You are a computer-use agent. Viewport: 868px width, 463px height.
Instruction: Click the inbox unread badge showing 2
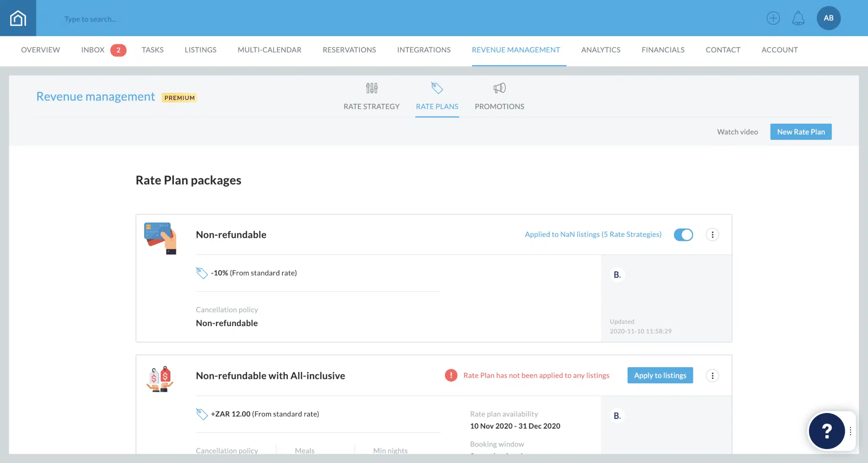click(118, 50)
